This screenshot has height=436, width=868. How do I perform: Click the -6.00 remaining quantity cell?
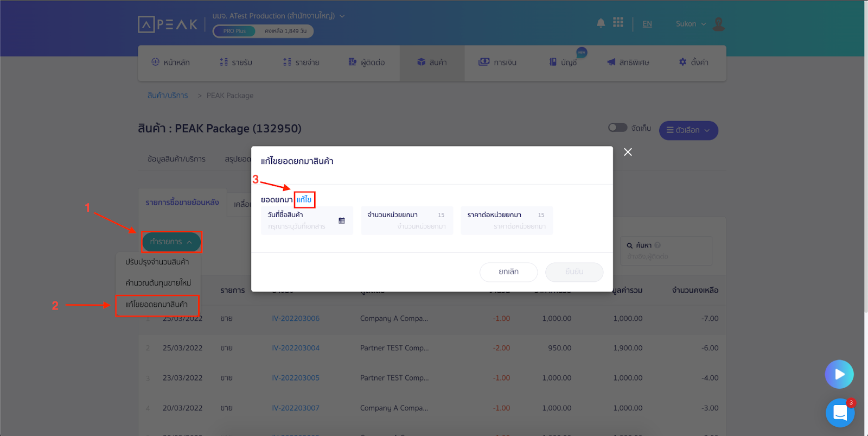click(x=710, y=348)
